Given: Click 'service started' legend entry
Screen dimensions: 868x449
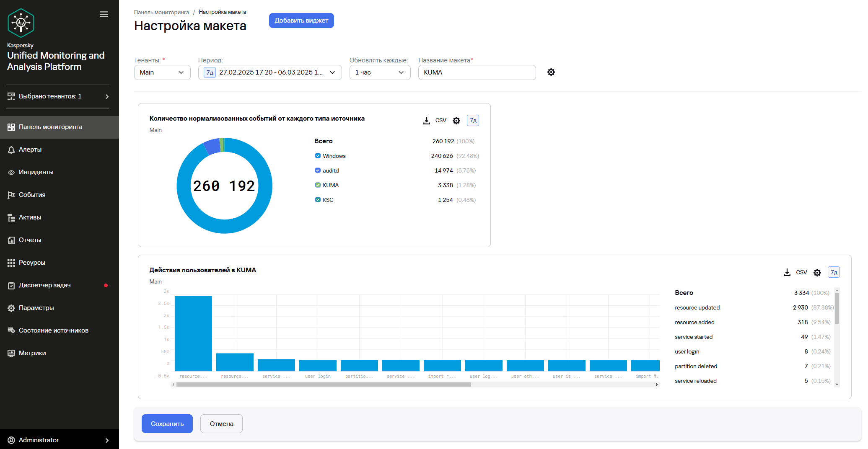Looking at the screenshot, I should [x=694, y=337].
